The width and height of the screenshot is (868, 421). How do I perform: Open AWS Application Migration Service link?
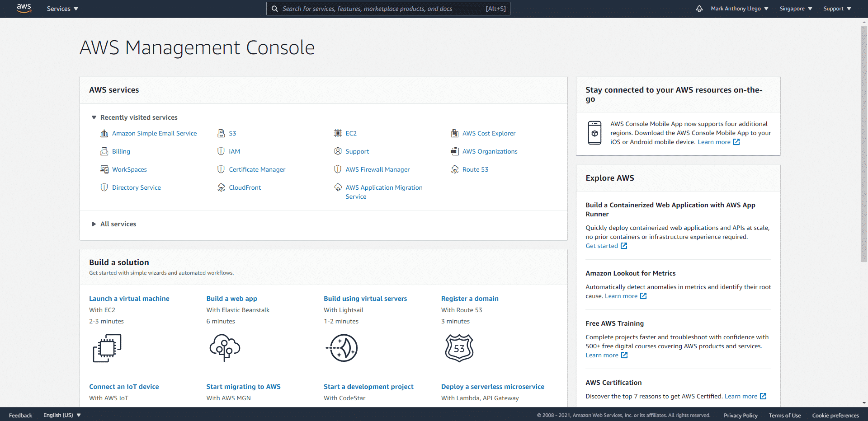(x=384, y=192)
